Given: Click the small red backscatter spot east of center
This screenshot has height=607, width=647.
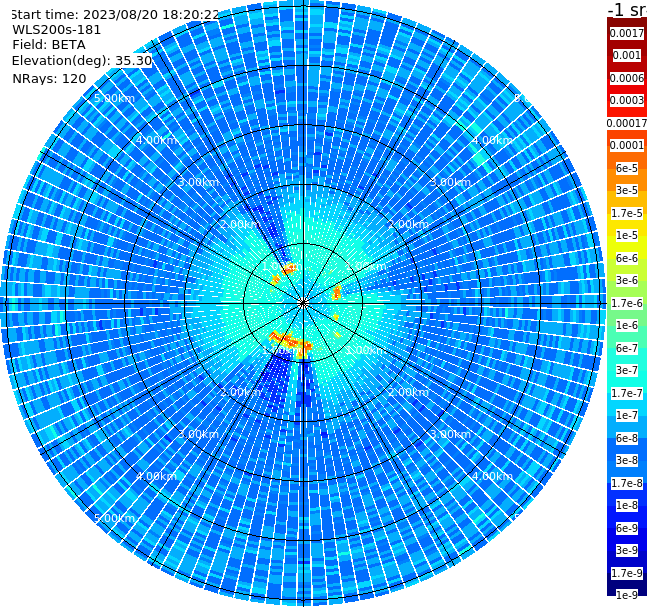Looking at the screenshot, I should 337,293.
